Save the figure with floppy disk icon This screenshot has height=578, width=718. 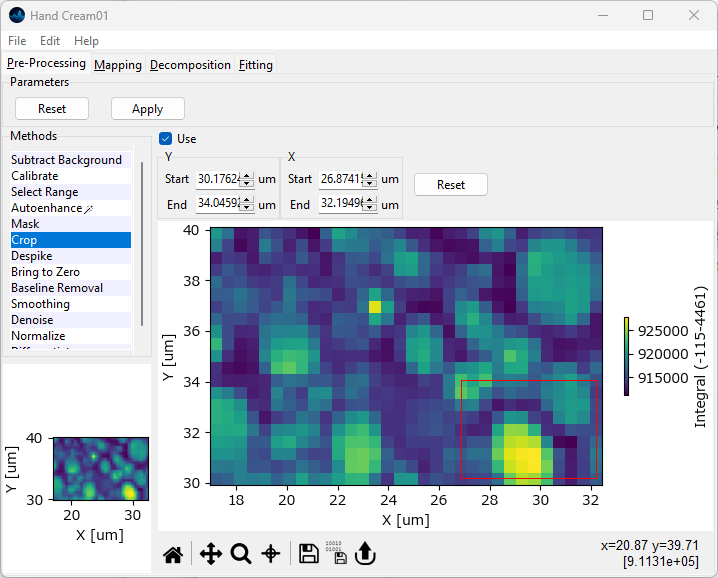click(309, 554)
